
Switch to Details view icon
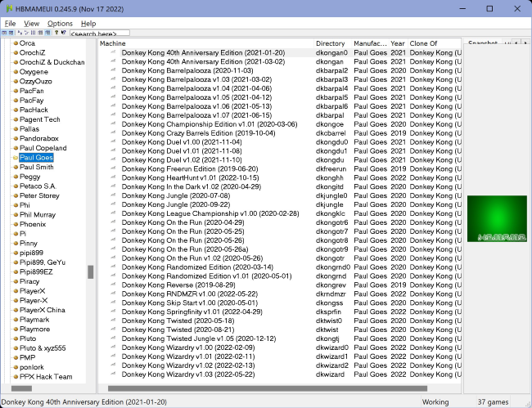(40, 33)
